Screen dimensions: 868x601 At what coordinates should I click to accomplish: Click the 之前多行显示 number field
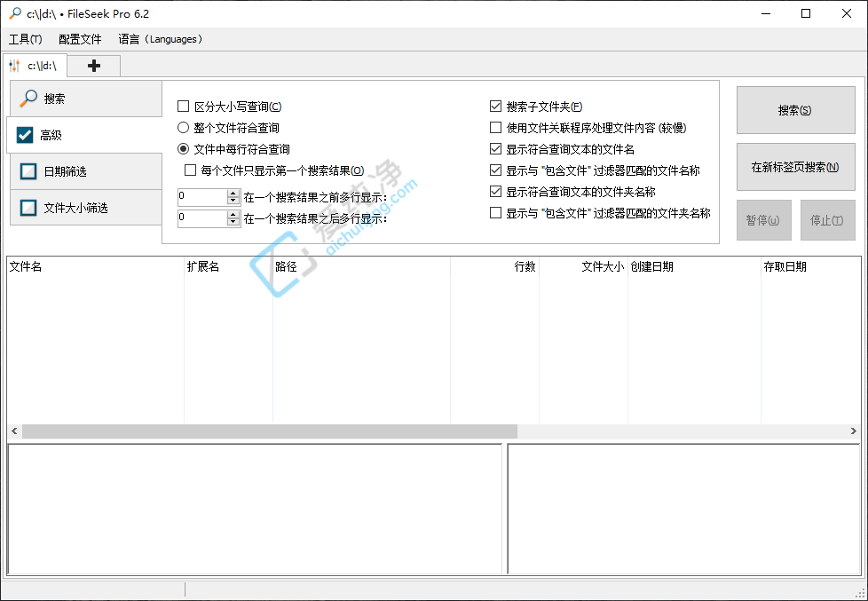pos(202,197)
